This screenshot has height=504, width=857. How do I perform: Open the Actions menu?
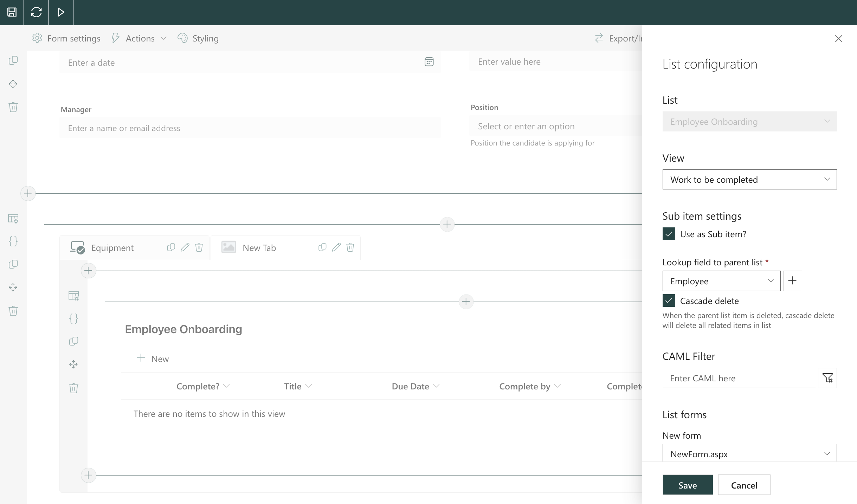pos(140,38)
